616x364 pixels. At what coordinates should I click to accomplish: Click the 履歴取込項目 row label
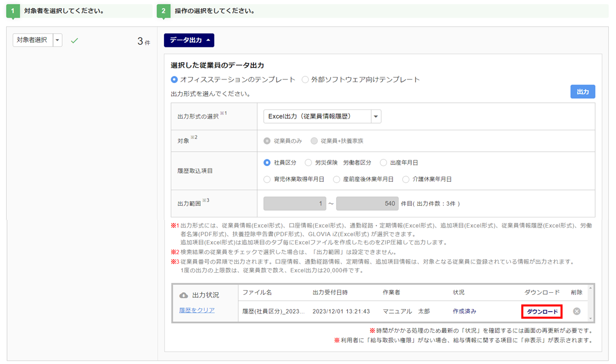click(195, 171)
